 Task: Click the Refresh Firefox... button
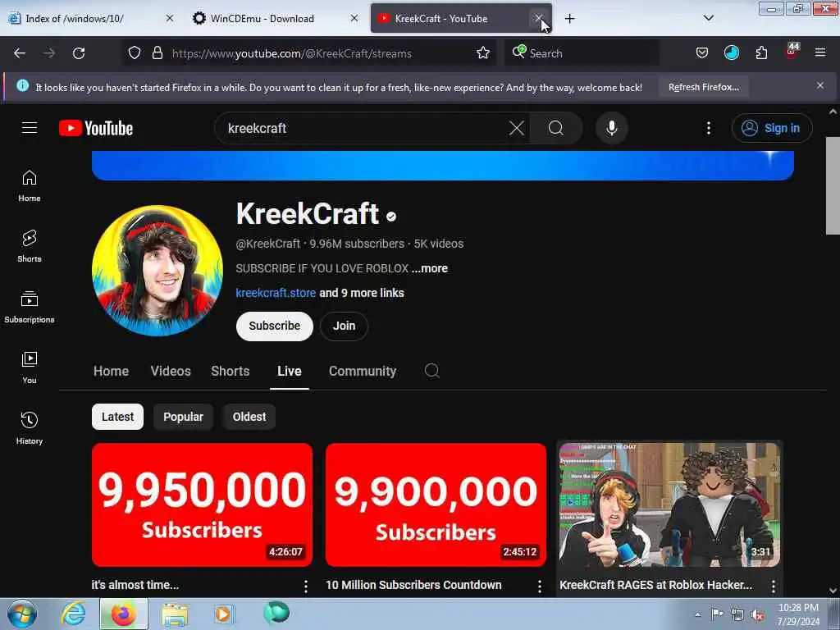pyautogui.click(x=703, y=87)
